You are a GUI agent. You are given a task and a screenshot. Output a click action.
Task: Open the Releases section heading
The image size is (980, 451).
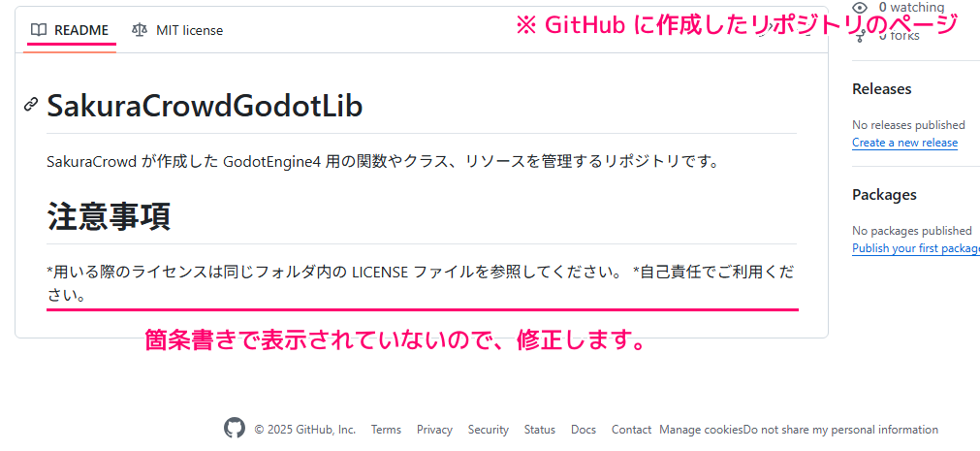click(x=881, y=89)
